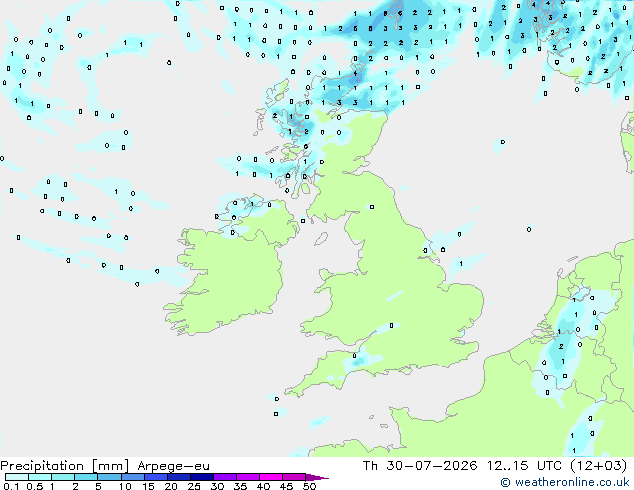Select the 'Precipitation [mm] Arpege-eu' title text
The height and width of the screenshot is (490, 634).
(105, 466)
